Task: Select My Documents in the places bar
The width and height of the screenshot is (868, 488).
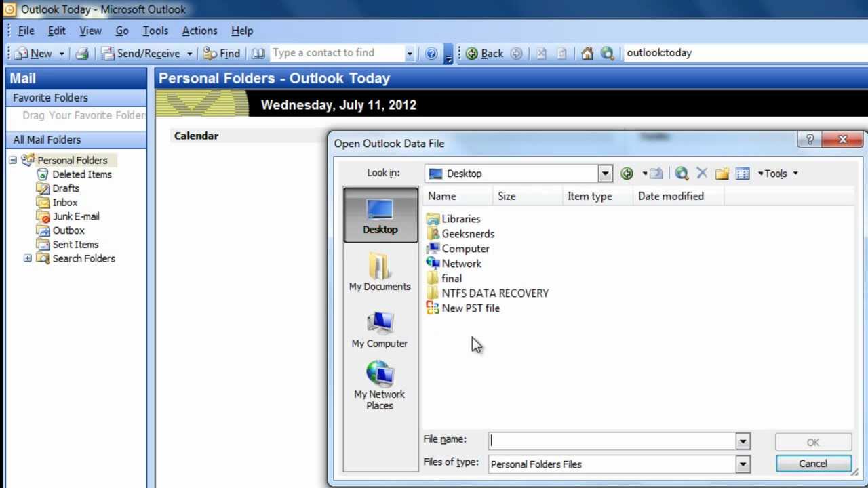Action: 380,272
